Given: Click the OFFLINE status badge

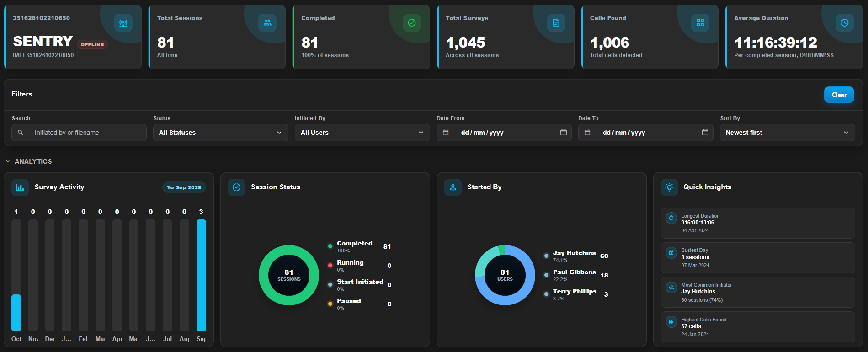Looking at the screenshot, I should pos(92,44).
